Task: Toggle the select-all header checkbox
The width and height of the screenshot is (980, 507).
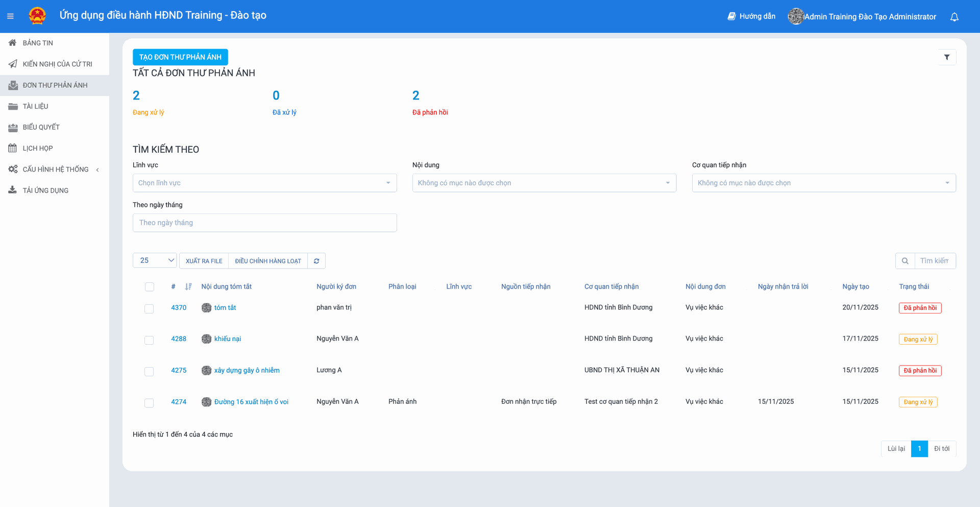Action: coord(150,287)
